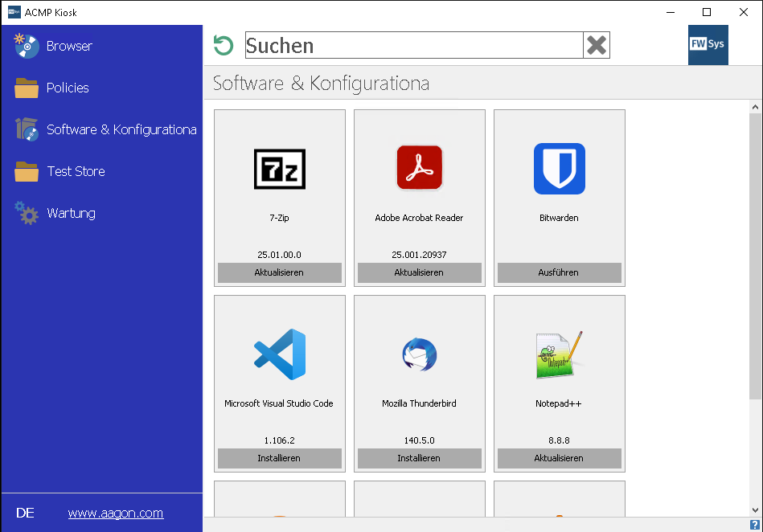Select Software & Konfigurationa sidebar item
This screenshot has width=763, height=532.
click(x=121, y=130)
